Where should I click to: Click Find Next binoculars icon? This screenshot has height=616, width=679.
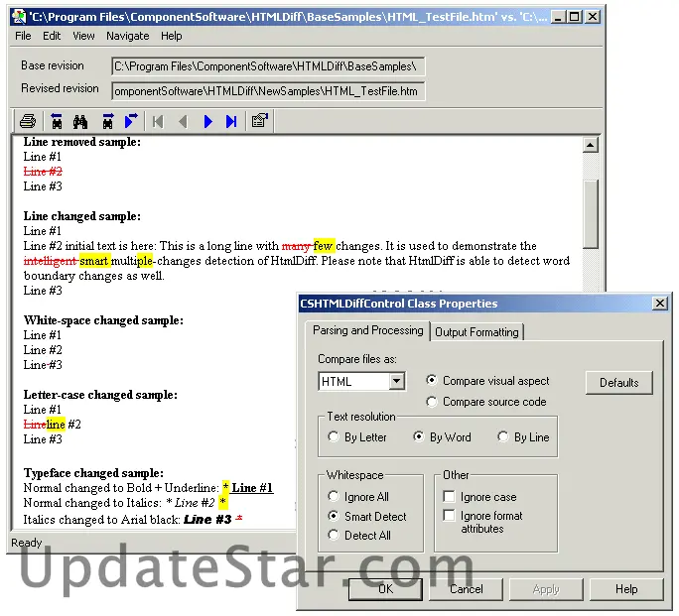107,122
